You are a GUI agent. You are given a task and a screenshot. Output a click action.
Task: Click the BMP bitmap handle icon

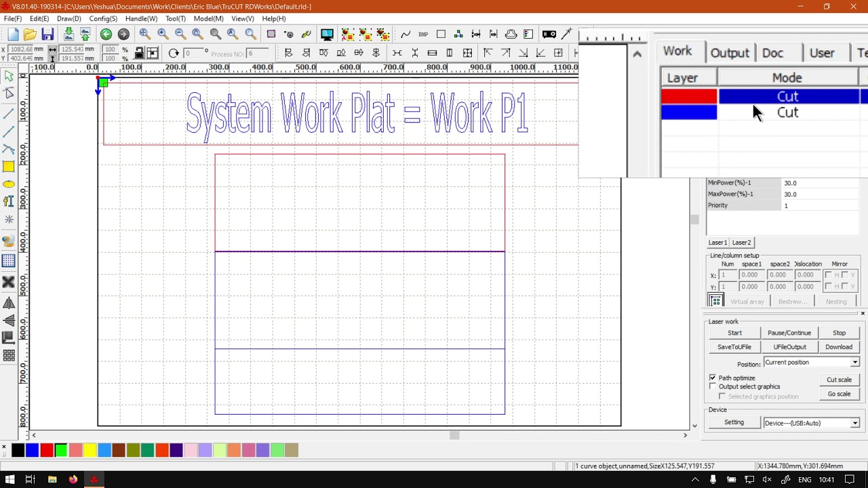click(x=423, y=35)
